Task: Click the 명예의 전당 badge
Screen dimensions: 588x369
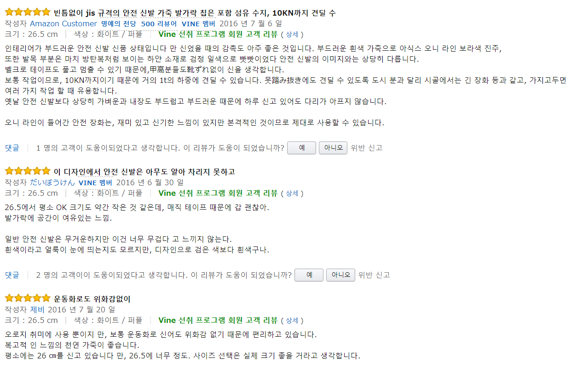Action: [x=118, y=23]
